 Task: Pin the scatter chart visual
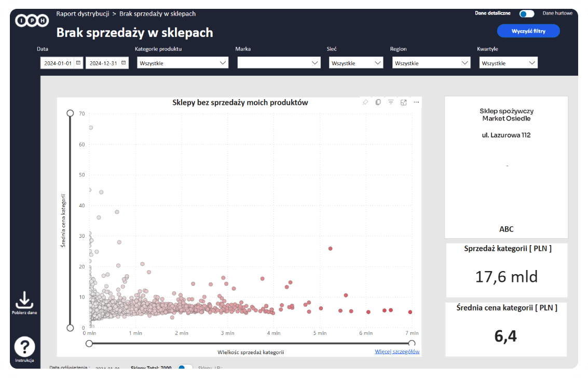click(365, 102)
